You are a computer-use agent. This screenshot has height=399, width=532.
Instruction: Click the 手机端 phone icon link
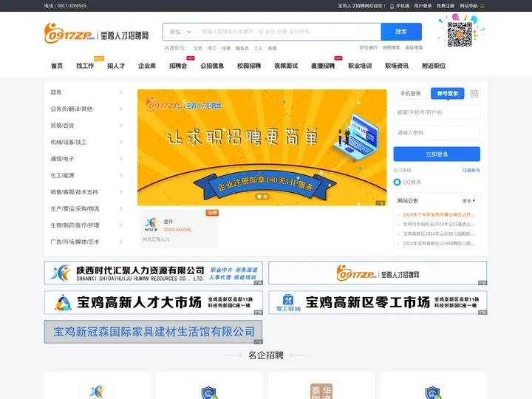(x=400, y=6)
